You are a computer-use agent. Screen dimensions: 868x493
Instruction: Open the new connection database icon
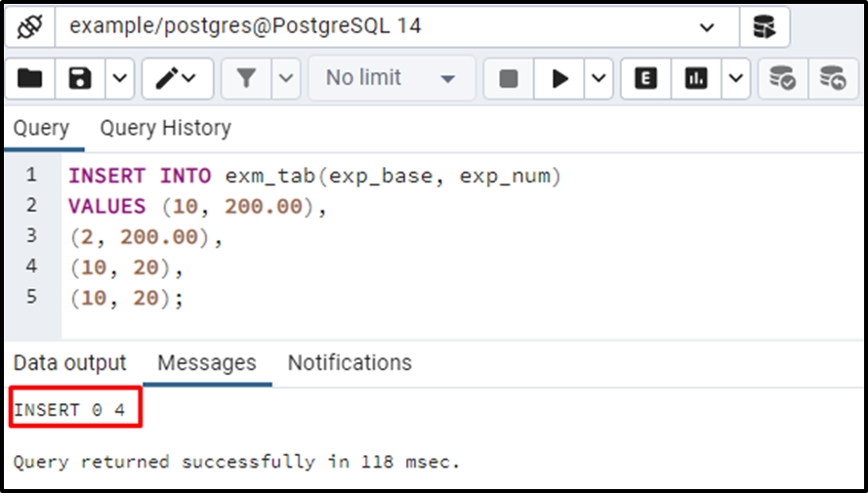[x=765, y=26]
